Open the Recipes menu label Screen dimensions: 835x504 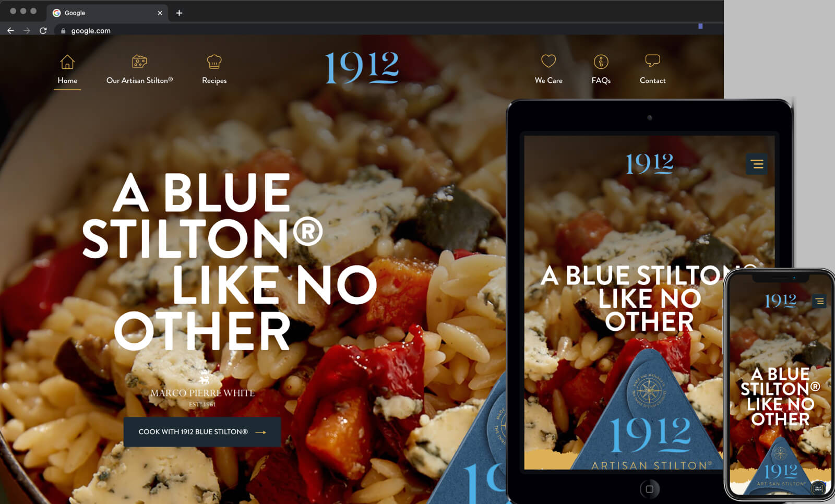point(214,80)
